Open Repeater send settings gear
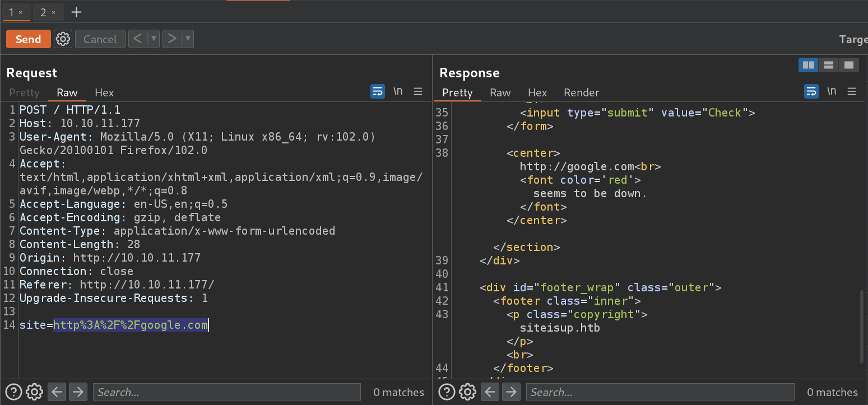This screenshot has width=868, height=405. [63, 39]
